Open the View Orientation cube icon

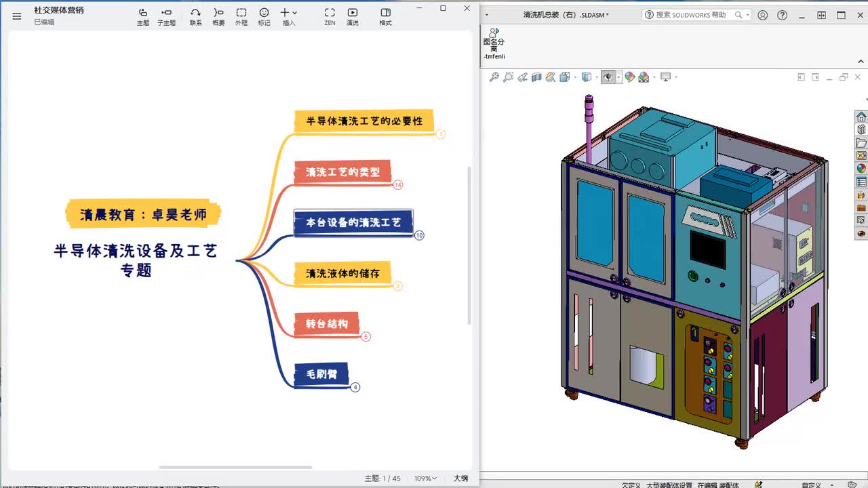click(x=565, y=77)
